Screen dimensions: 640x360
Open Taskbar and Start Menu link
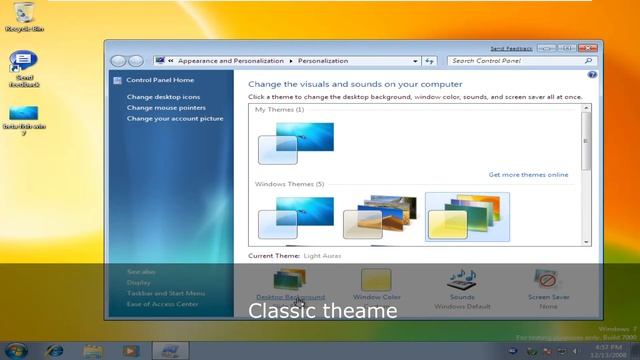[x=166, y=293]
